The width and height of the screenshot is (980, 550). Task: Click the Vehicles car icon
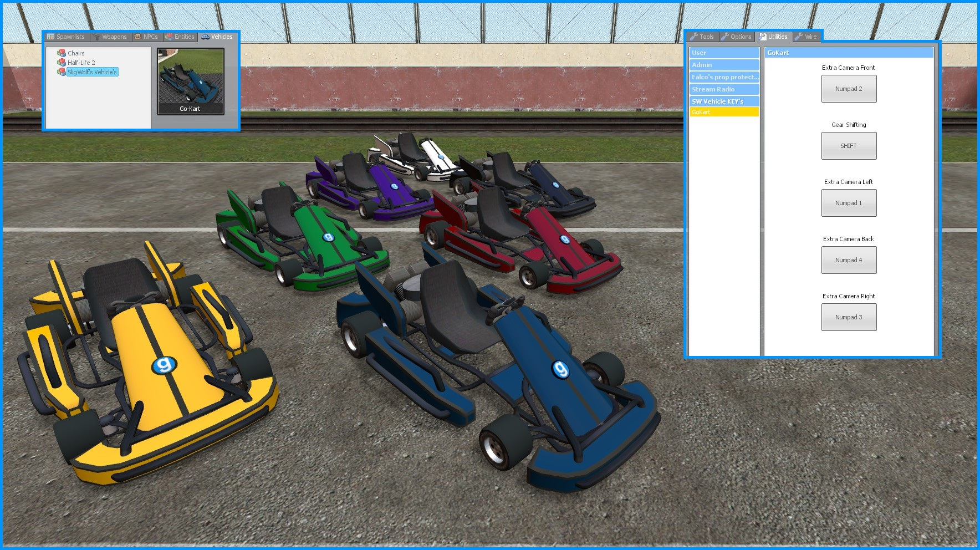coord(206,37)
